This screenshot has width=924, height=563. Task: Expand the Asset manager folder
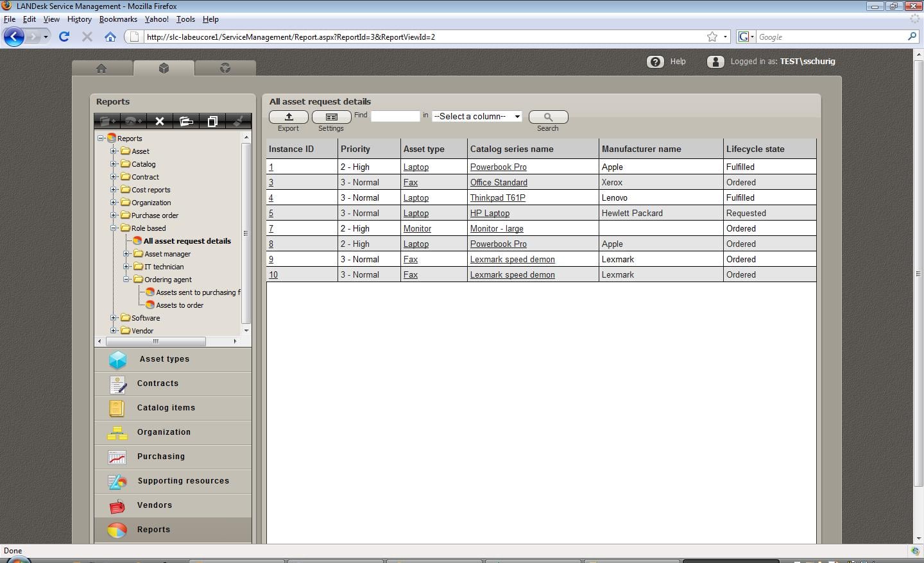(126, 254)
